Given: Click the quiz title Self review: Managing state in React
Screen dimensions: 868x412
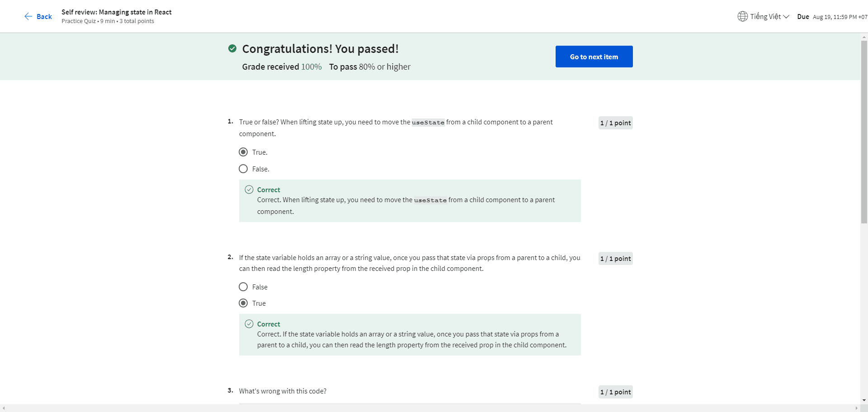Looking at the screenshot, I should [x=116, y=12].
